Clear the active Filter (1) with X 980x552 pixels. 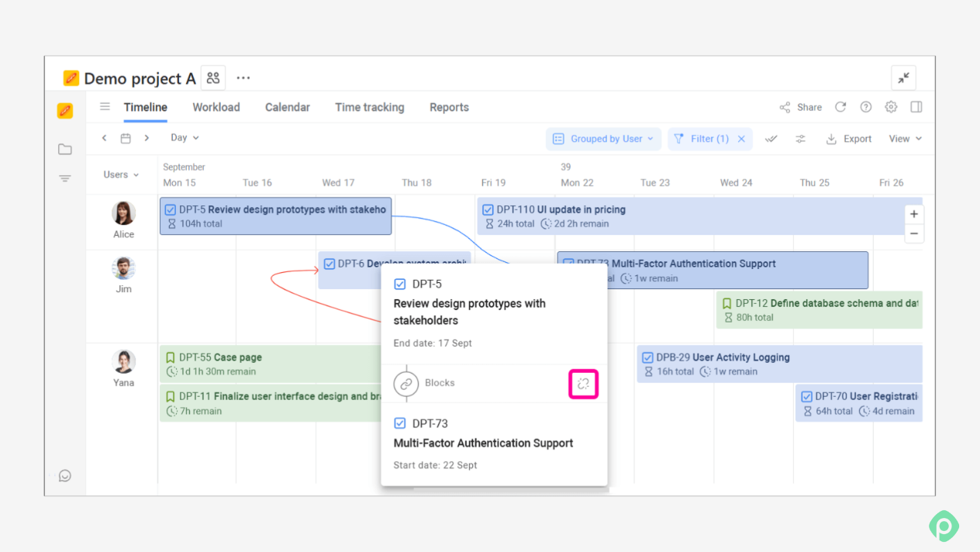click(x=741, y=139)
